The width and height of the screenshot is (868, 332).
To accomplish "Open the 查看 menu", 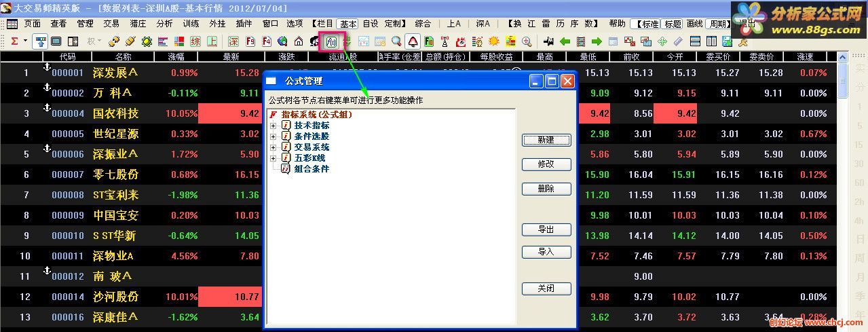I will (58, 24).
